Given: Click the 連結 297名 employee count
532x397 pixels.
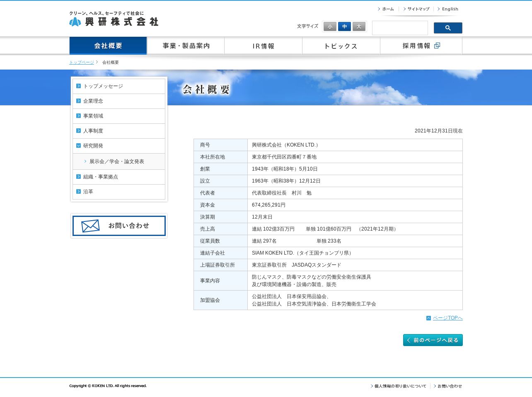Looking at the screenshot, I should coord(264,241).
